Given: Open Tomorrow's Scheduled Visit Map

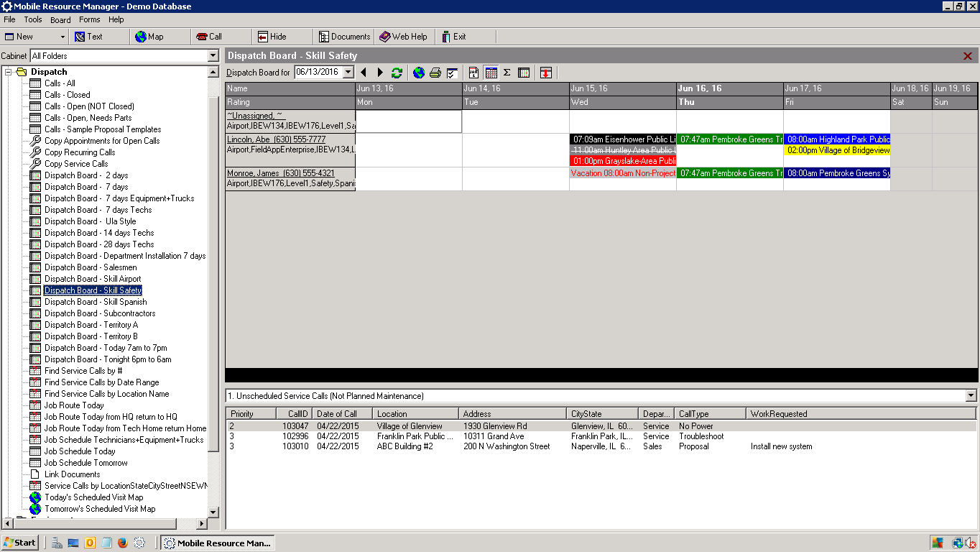Looking at the screenshot, I should pos(100,509).
